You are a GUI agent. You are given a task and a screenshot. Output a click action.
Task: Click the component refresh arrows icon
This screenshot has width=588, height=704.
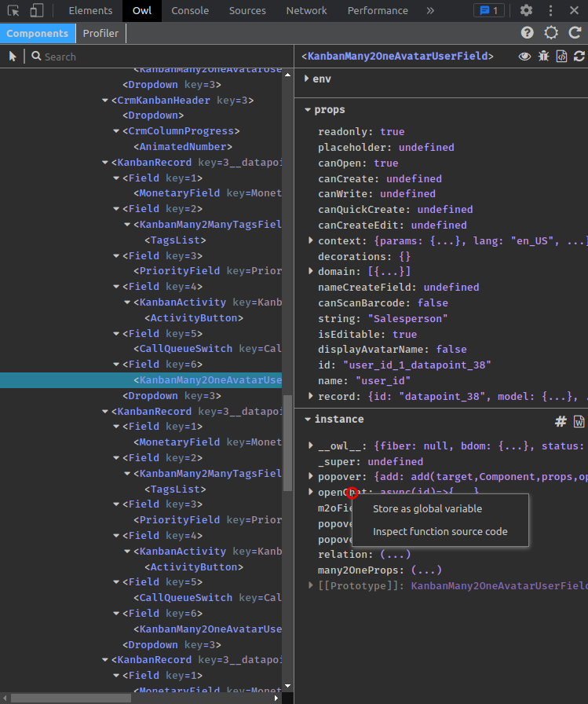[579, 56]
